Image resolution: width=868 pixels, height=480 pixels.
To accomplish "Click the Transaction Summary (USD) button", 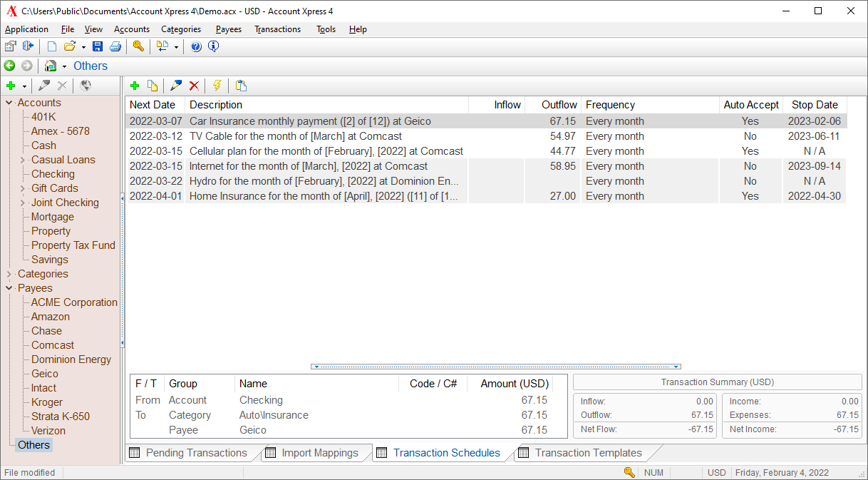I will pos(717,382).
